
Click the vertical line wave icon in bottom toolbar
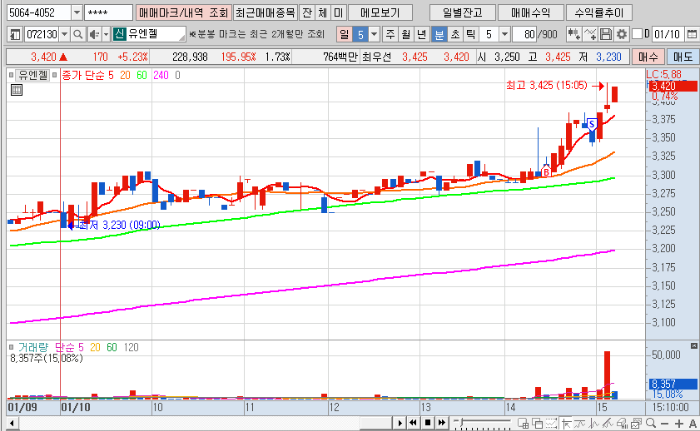(594, 423)
